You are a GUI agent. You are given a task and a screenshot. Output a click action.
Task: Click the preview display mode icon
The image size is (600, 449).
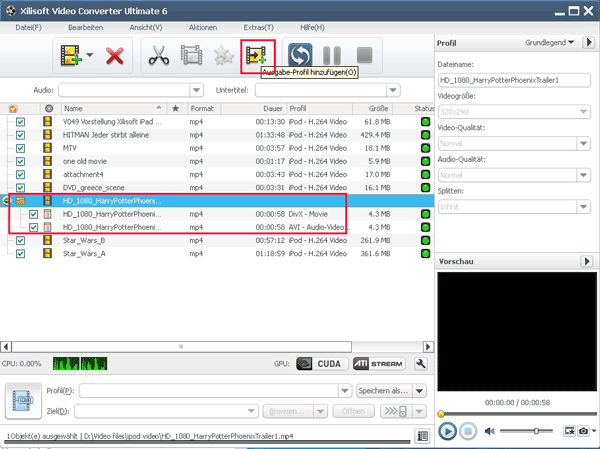(569, 431)
